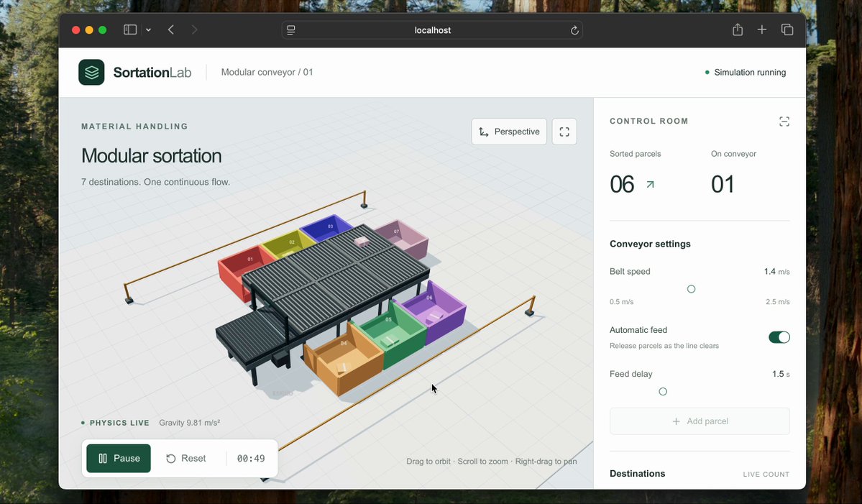Click '7 destinations. One continuous flow.' subtitle
This screenshot has height=504, width=862.
(155, 182)
